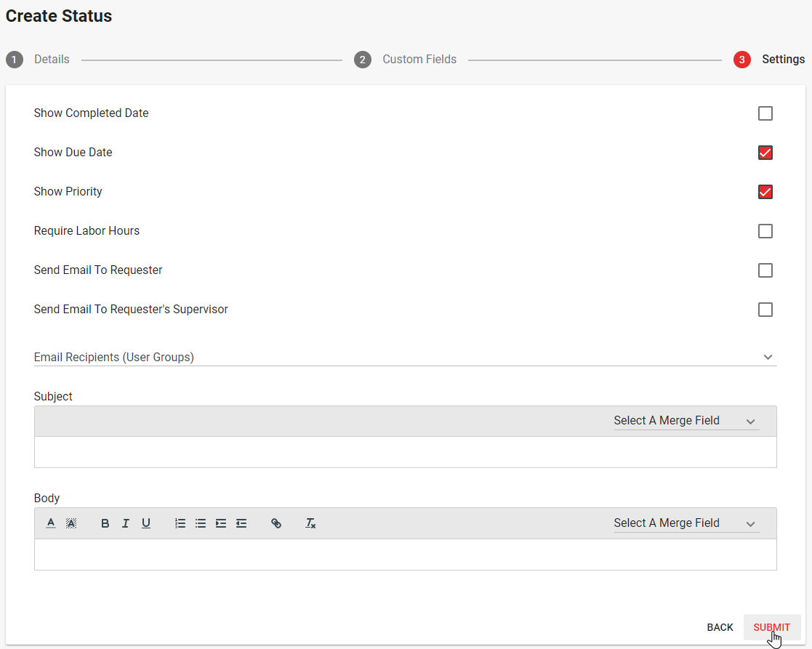This screenshot has height=649, width=812.
Task: Apply italic formatting in the Body toolbar
Action: [125, 523]
